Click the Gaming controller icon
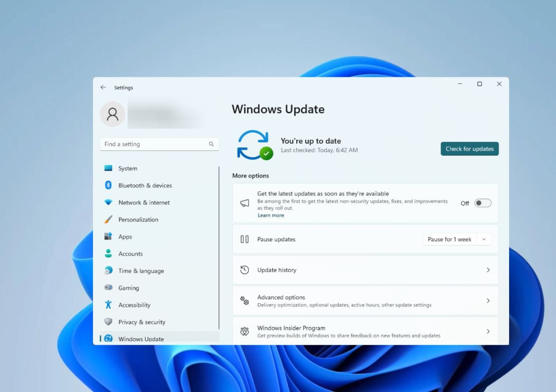The height and width of the screenshot is (392, 556). (108, 287)
